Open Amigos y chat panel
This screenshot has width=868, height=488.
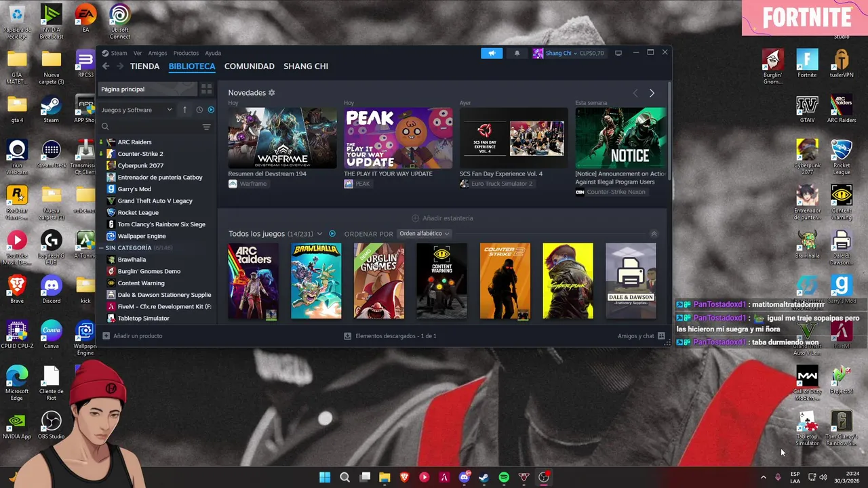tap(641, 336)
